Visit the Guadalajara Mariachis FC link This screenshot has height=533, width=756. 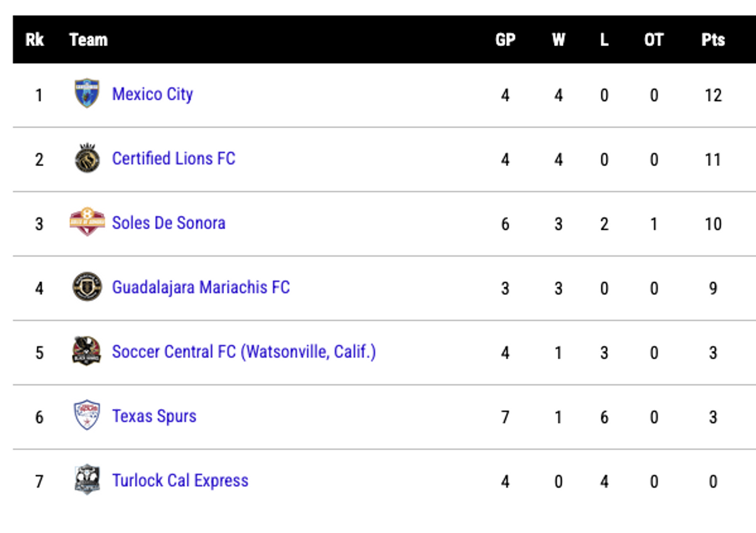point(201,287)
